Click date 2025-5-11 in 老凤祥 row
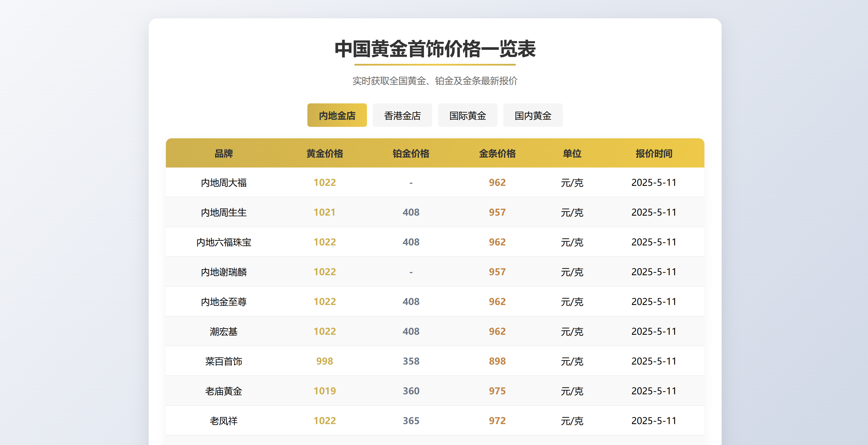The height and width of the screenshot is (445, 868). 654,421
